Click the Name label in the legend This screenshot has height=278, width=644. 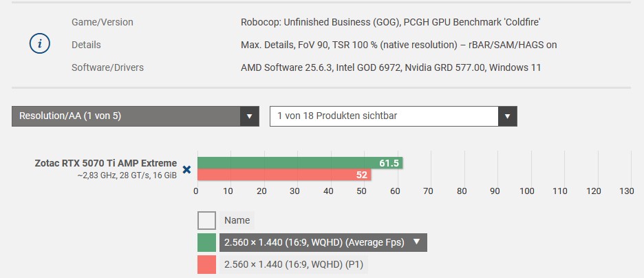pos(237,220)
